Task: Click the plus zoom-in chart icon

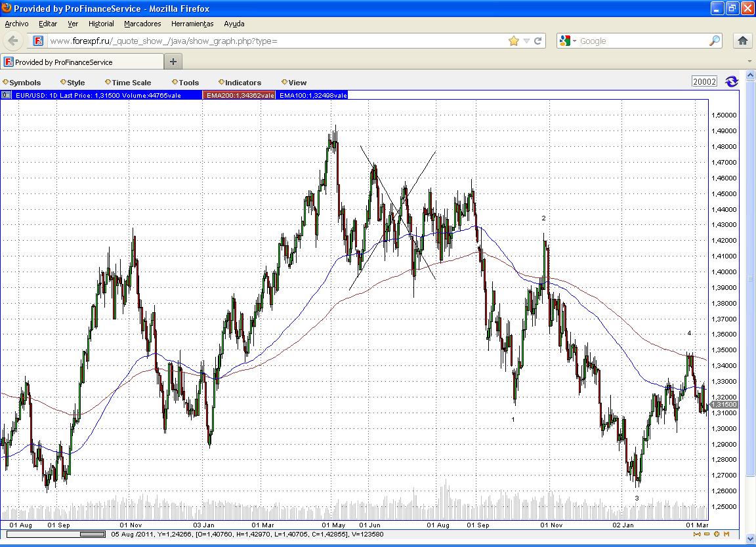Action: point(717,534)
